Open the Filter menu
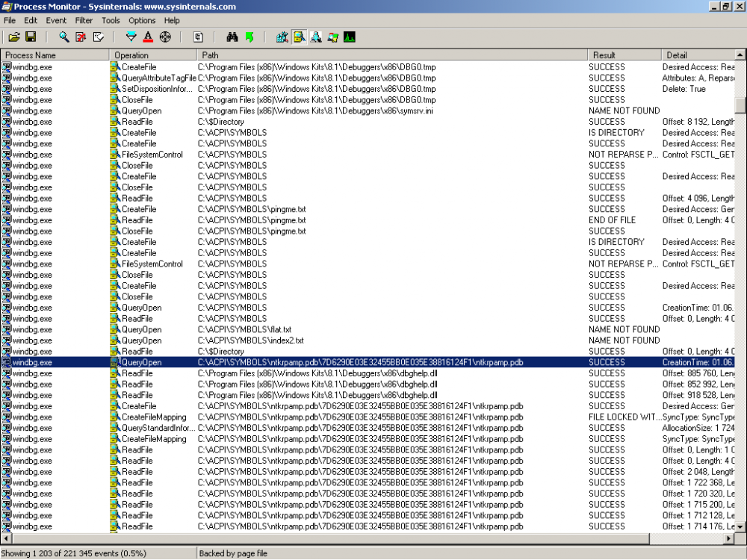This screenshot has width=747, height=560. tap(84, 20)
